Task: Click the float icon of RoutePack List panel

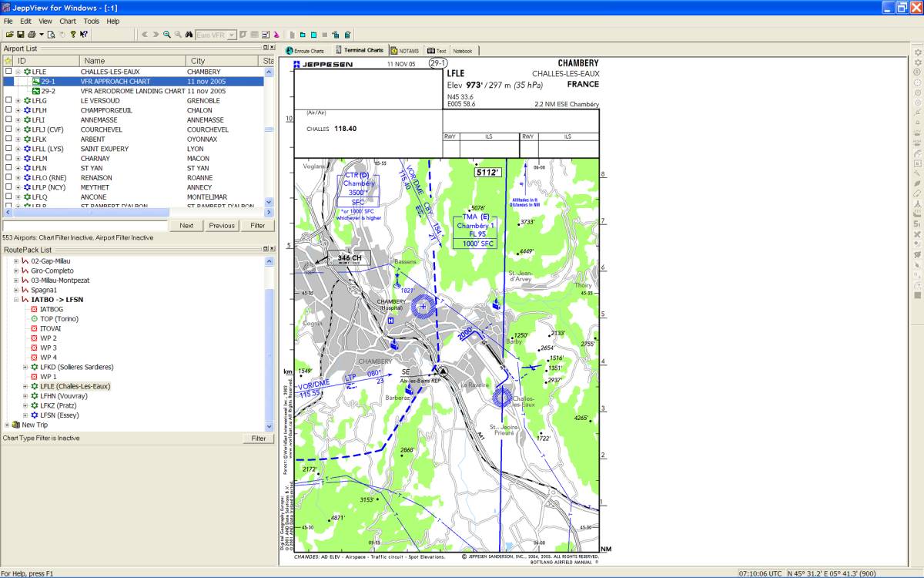Action: point(264,250)
